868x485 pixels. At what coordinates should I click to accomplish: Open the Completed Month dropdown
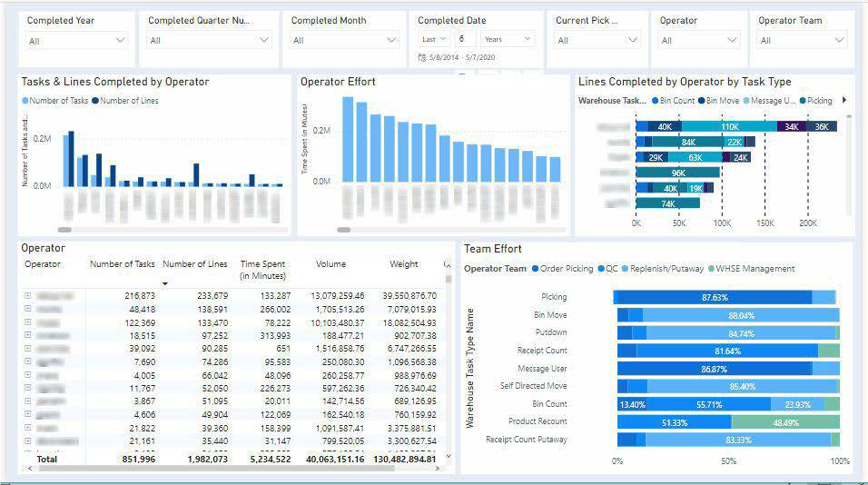(x=344, y=40)
